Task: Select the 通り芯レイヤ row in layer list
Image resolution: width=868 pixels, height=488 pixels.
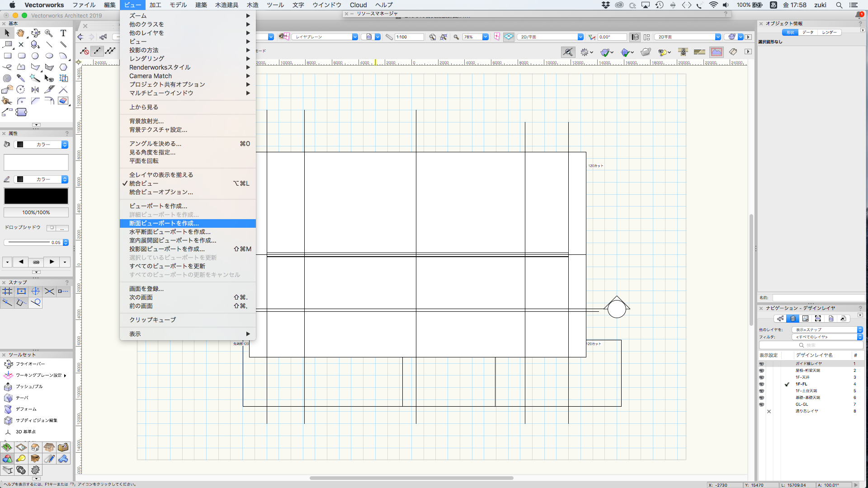Action: point(811,411)
